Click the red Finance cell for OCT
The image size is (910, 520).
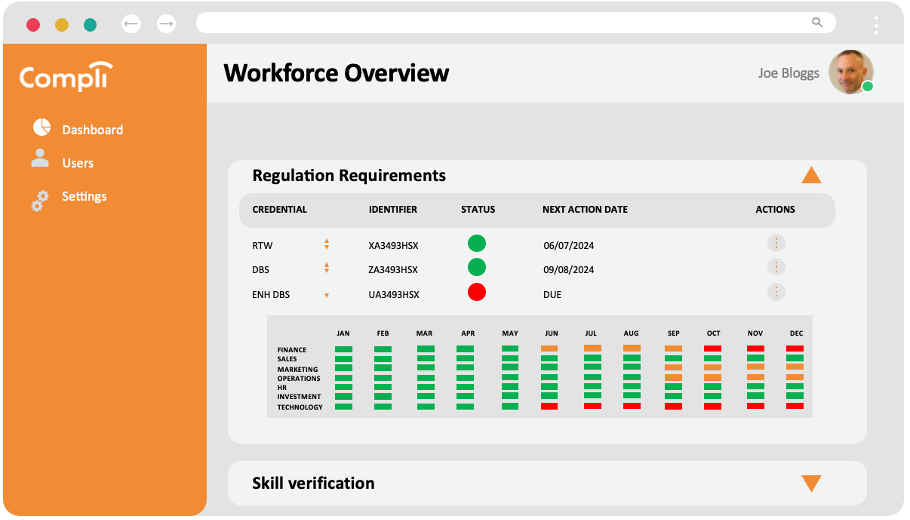point(713,349)
